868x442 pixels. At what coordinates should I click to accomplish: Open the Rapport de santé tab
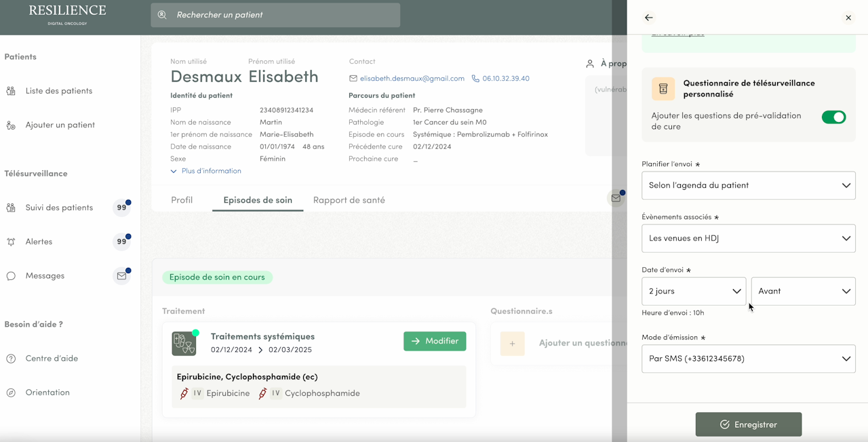349,200
